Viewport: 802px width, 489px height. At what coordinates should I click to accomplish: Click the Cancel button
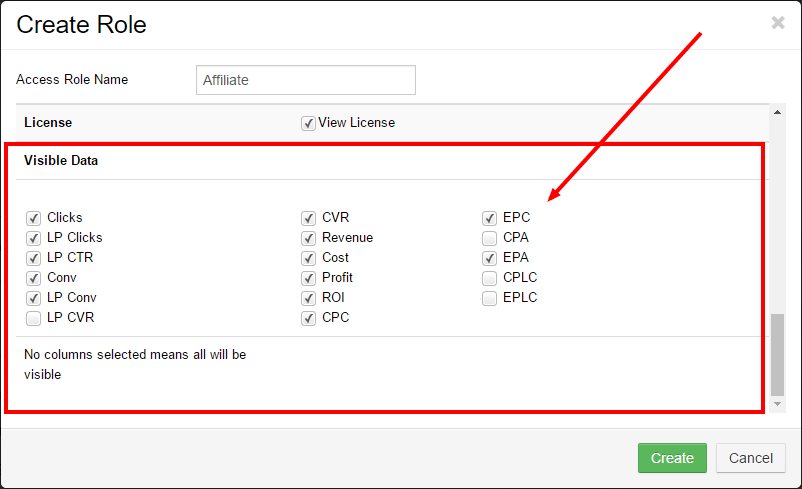tap(750, 458)
